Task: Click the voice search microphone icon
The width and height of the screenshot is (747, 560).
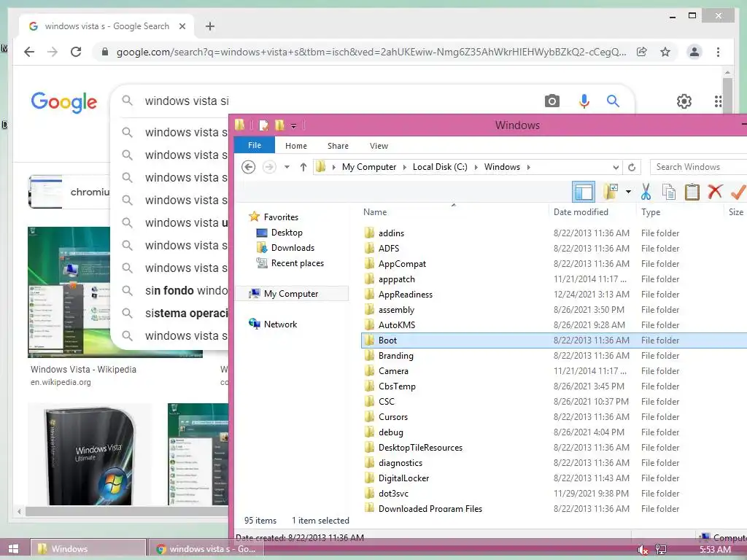Action: coord(584,101)
